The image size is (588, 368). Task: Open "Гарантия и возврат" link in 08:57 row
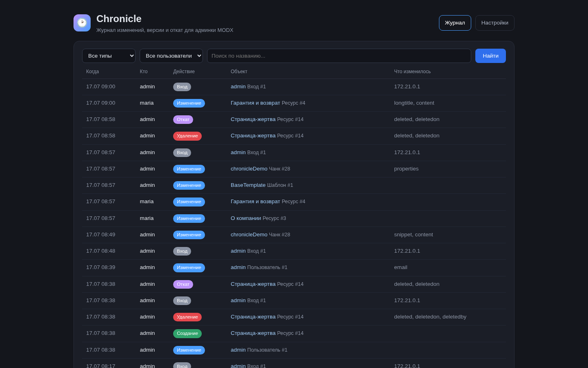(255, 201)
